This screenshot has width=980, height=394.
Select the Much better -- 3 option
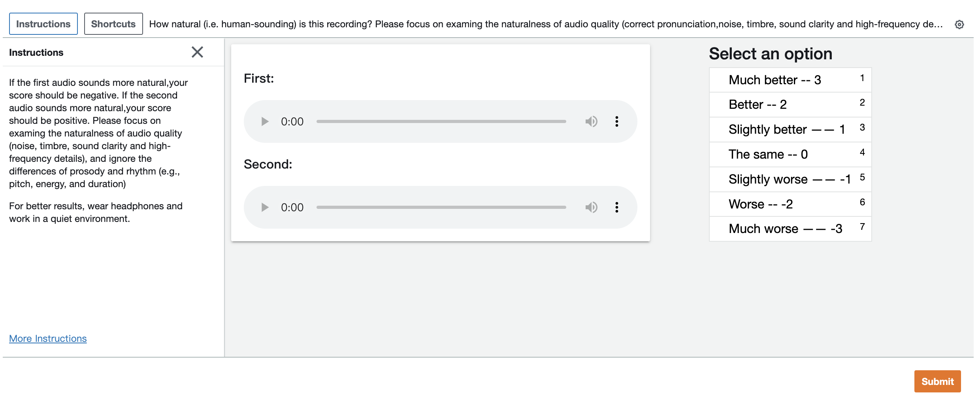(x=790, y=80)
